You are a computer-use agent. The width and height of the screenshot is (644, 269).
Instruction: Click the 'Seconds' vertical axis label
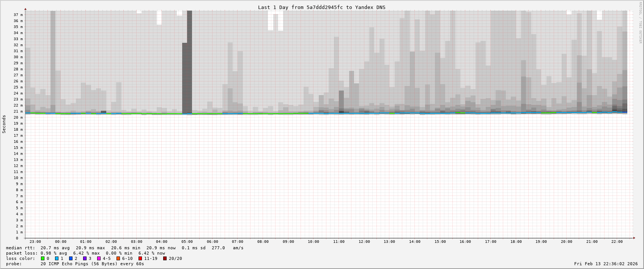point(4,124)
